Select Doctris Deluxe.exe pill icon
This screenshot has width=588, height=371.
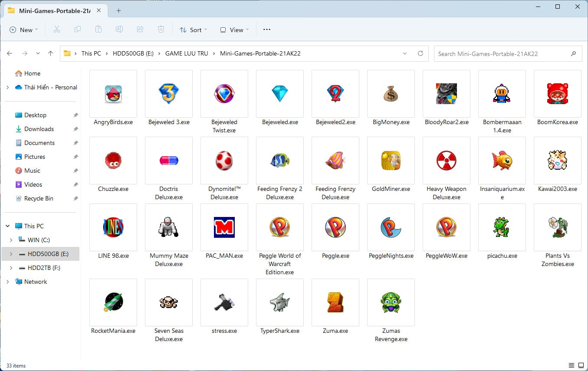(x=169, y=161)
